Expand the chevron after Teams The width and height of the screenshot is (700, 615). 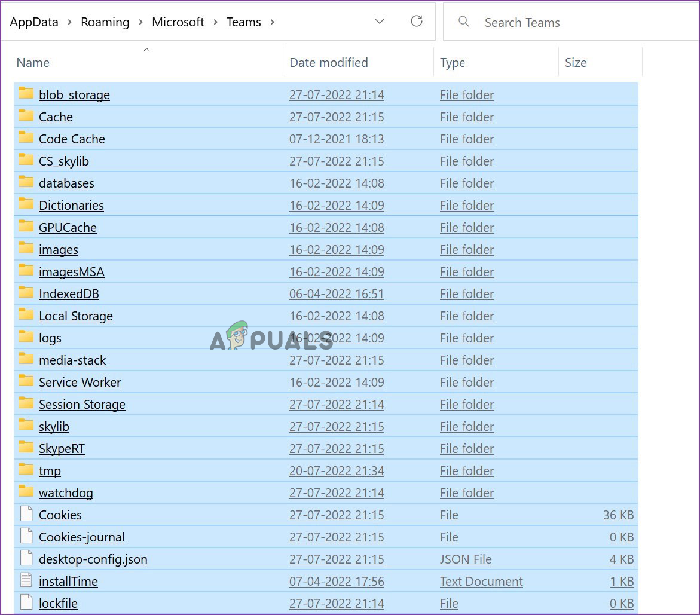click(272, 22)
